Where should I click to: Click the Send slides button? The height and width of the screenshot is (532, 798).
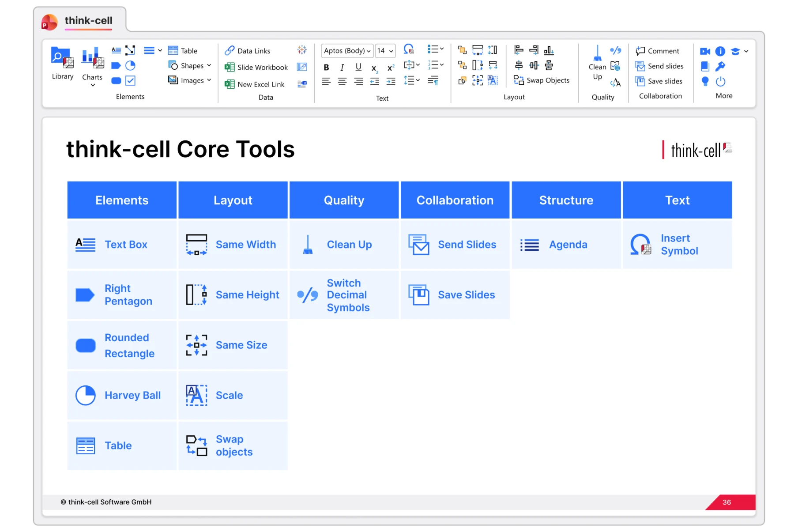(659, 66)
